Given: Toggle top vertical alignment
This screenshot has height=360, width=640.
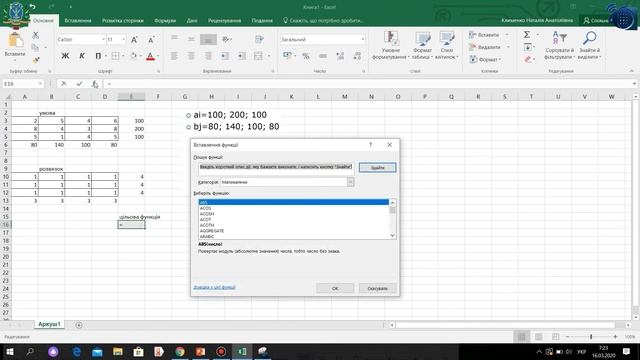Looking at the screenshot, I should tap(174, 39).
